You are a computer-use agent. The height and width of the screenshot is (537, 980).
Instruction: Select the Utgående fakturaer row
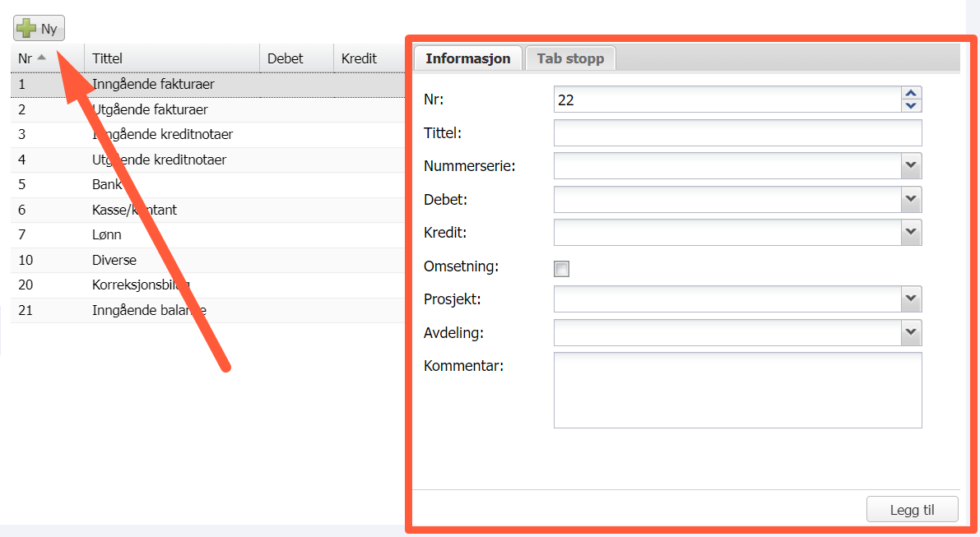150,109
